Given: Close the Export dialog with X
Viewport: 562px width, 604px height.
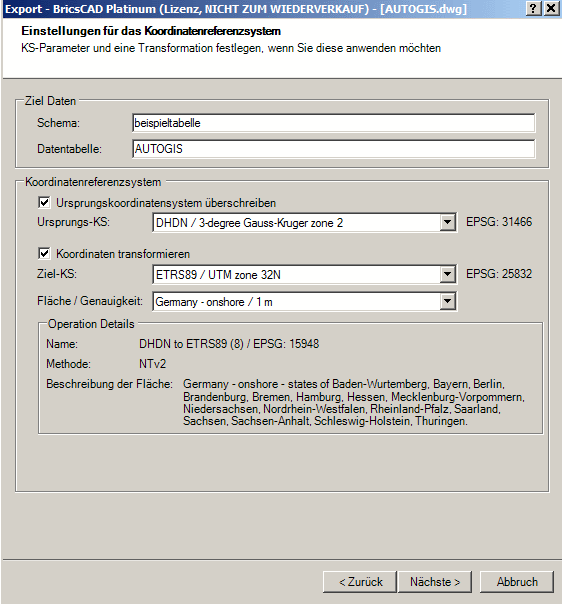Looking at the screenshot, I should [x=551, y=8].
